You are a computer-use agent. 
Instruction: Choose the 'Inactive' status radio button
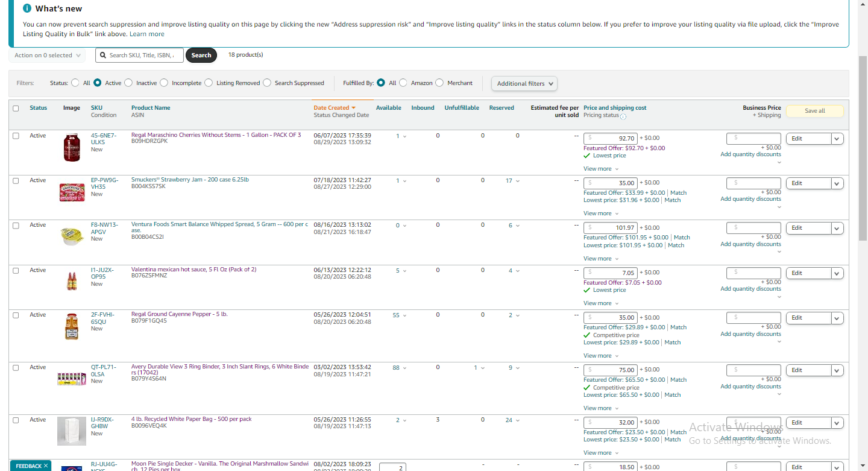[128, 83]
